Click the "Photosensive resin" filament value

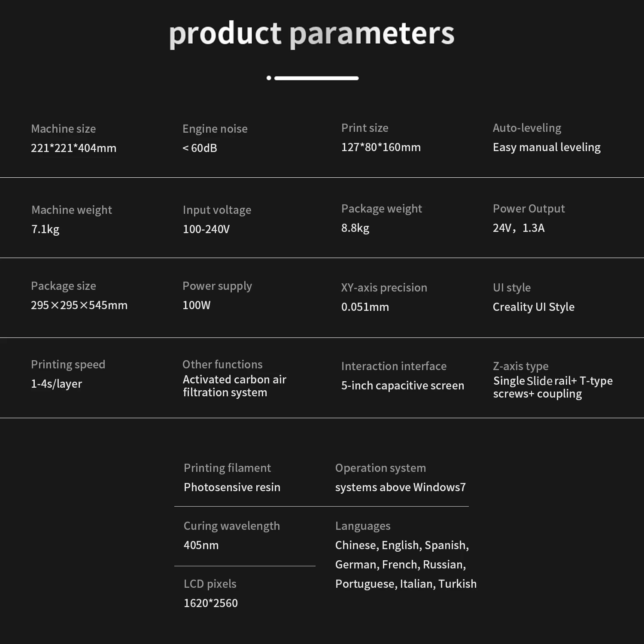point(232,487)
